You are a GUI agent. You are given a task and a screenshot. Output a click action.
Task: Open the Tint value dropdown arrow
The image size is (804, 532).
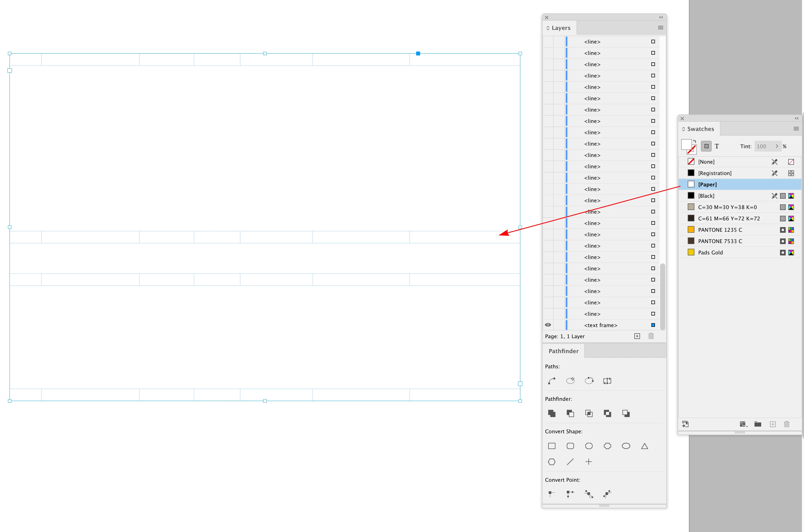[x=776, y=146]
